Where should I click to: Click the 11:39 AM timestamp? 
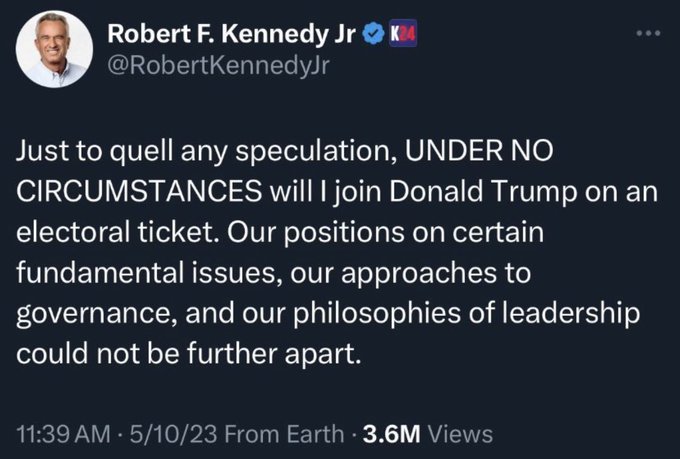pos(59,433)
